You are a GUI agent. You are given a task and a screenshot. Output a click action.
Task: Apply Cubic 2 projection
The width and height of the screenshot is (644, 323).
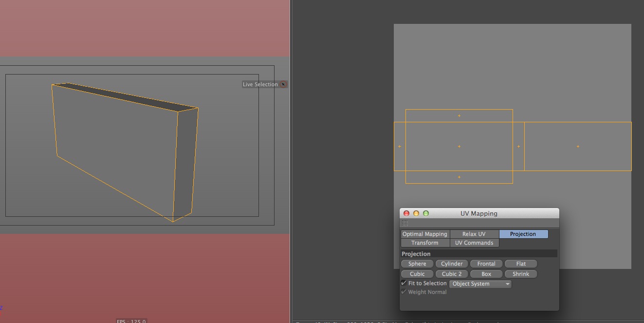452,274
